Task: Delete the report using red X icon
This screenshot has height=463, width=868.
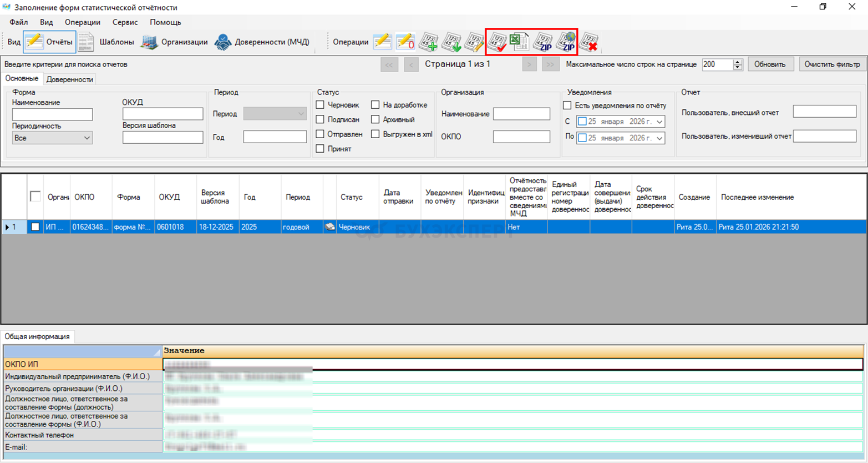Action: (x=589, y=42)
